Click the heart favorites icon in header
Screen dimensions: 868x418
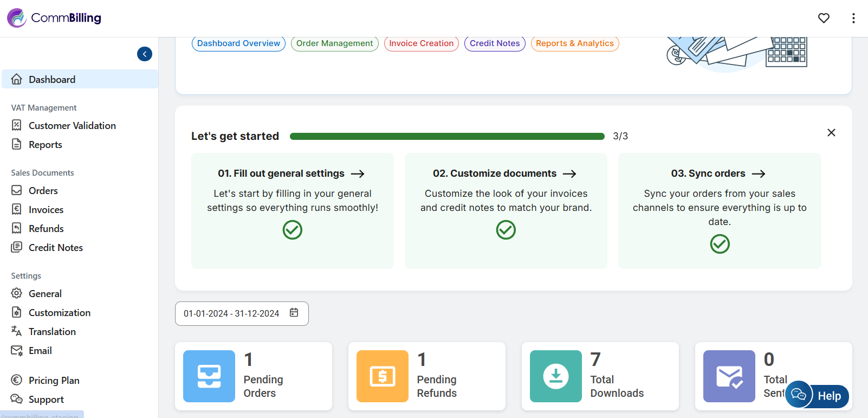click(824, 18)
